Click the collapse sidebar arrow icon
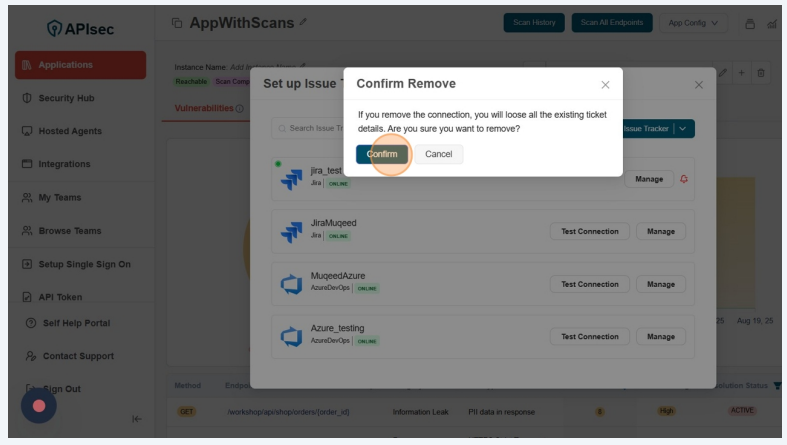The image size is (787, 445). (x=137, y=419)
